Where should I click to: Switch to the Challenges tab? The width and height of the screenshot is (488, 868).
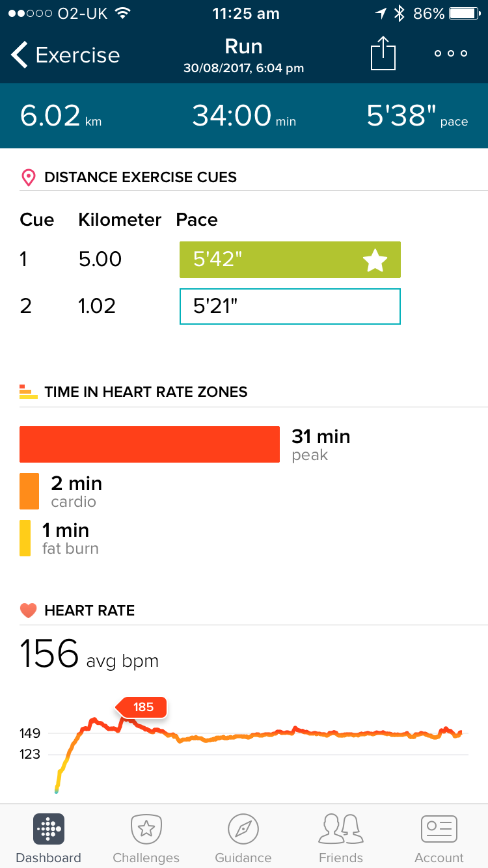click(146, 838)
